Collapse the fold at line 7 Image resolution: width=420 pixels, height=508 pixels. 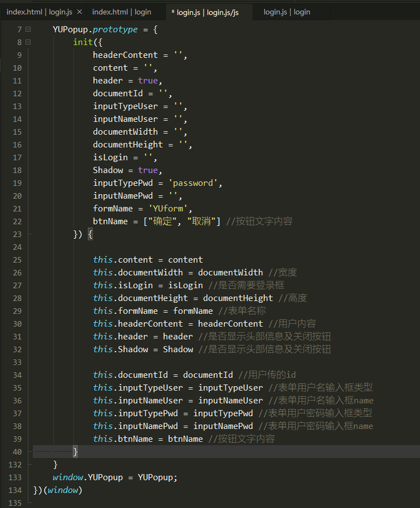coord(28,29)
